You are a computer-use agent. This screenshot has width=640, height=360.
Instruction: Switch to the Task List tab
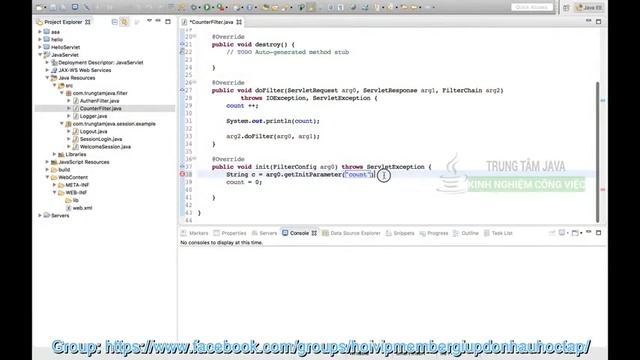pos(498,233)
